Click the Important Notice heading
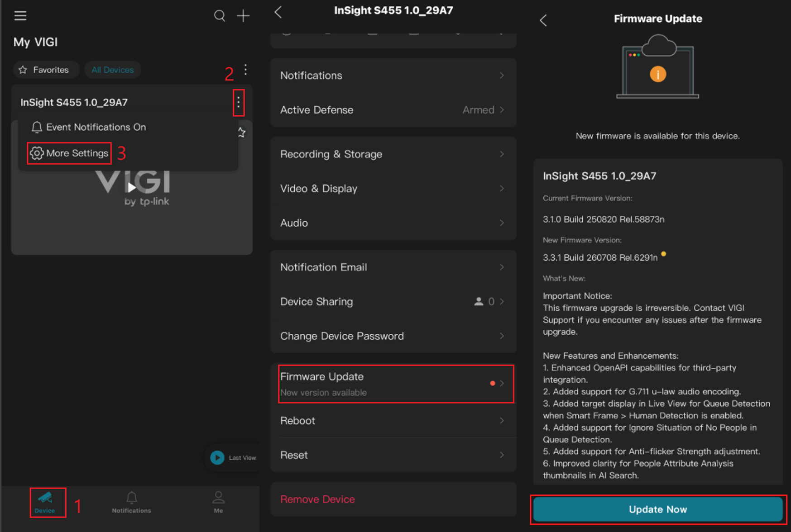The image size is (791, 532). point(577,296)
